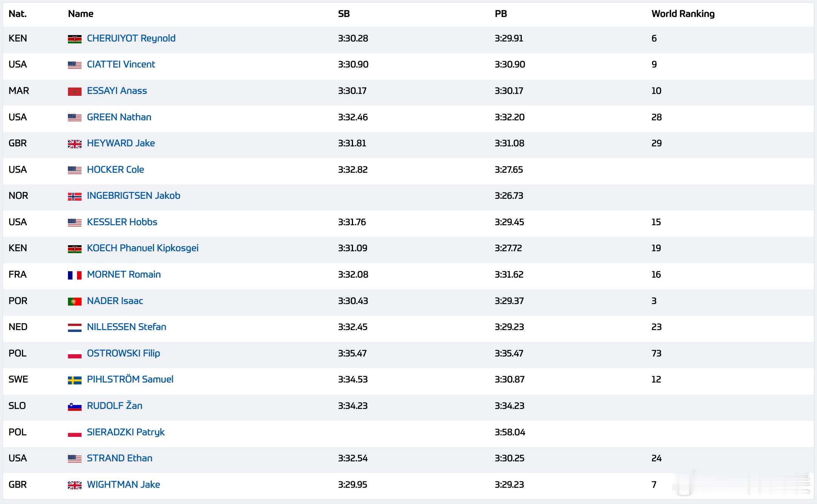Click the SB column header
The height and width of the screenshot is (504, 817).
coord(344,14)
